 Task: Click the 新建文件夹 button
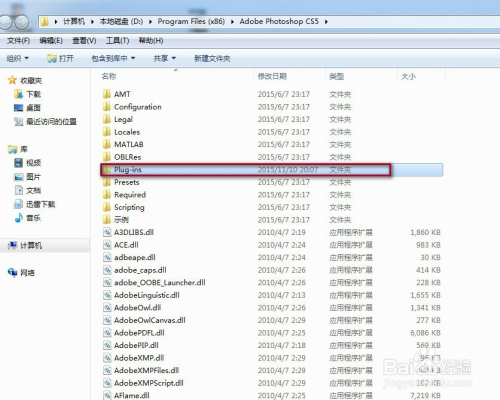pos(212,59)
